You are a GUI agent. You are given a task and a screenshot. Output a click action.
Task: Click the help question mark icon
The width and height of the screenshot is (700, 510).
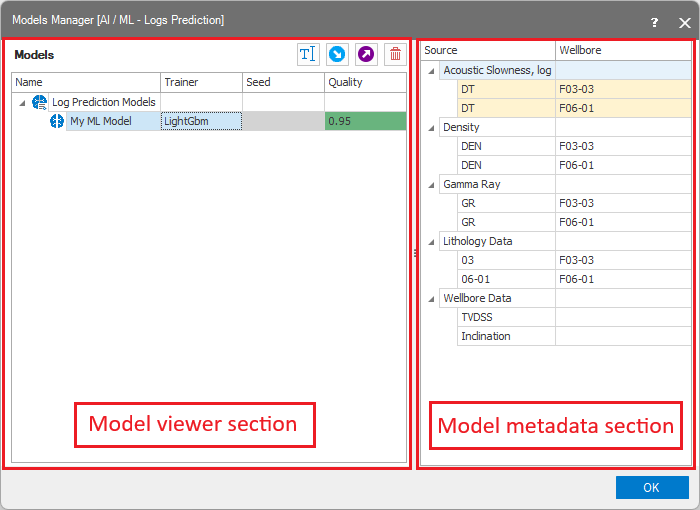click(654, 21)
